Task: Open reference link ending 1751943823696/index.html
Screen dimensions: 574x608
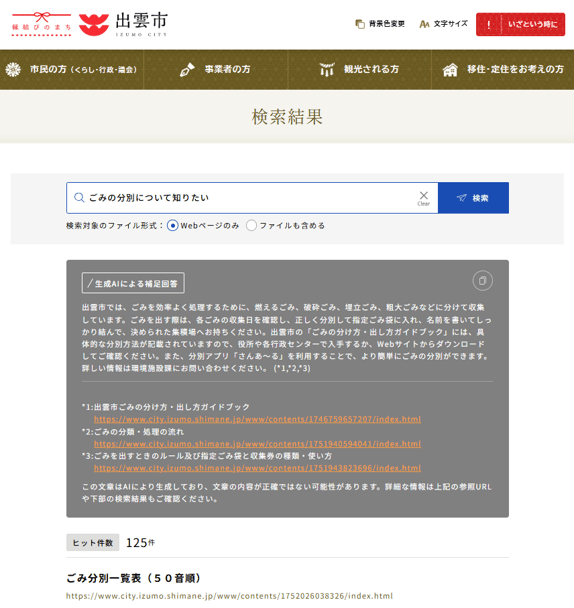Action: [x=257, y=468]
